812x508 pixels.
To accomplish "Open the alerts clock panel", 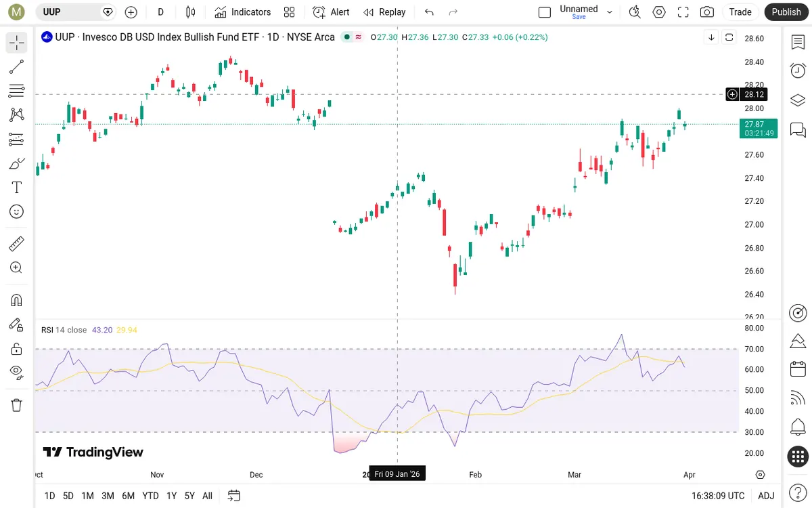I will [x=798, y=70].
